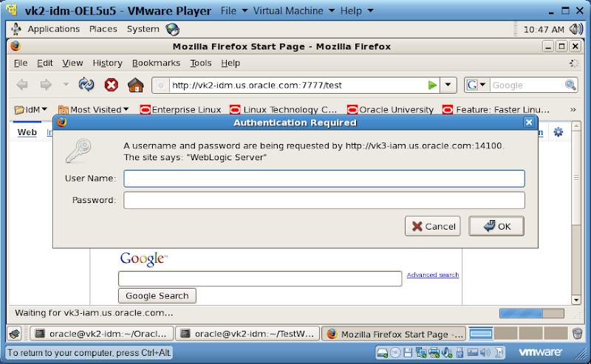Click page scrollbar up arrow
This screenshot has width=591, height=364.
pyautogui.click(x=576, y=126)
